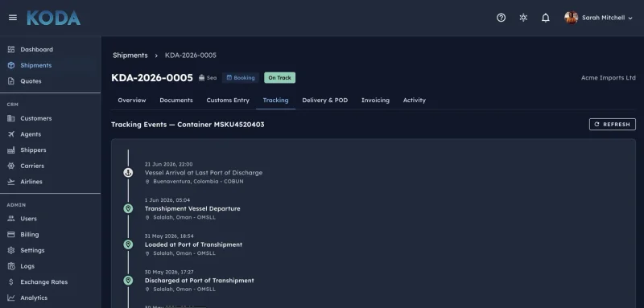The width and height of the screenshot is (644, 308).
Task: Open the help question mark icon
Action: click(501, 18)
